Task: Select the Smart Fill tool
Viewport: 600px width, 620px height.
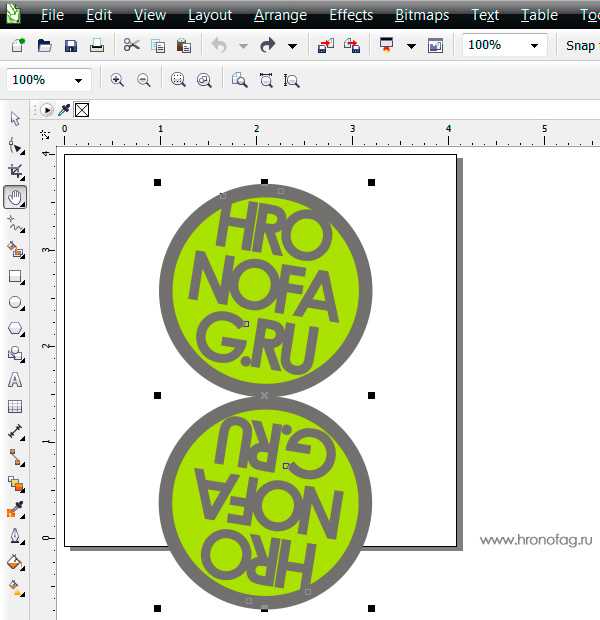Action: tap(16, 250)
